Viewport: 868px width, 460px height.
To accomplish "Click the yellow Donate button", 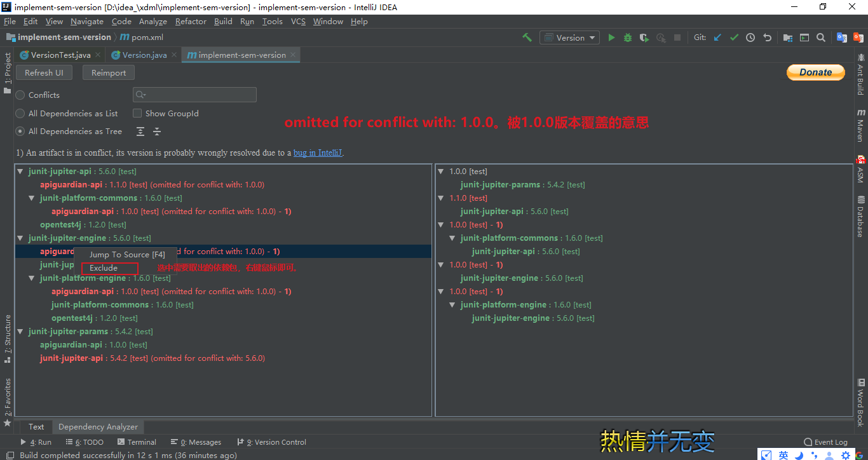I will [x=816, y=72].
